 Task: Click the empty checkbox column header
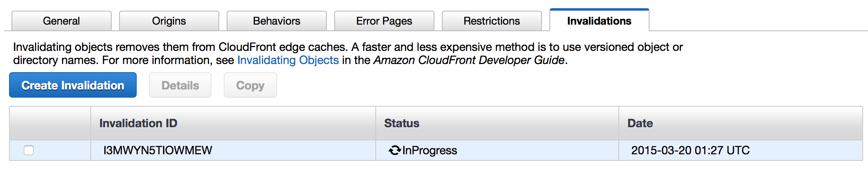coord(50,123)
